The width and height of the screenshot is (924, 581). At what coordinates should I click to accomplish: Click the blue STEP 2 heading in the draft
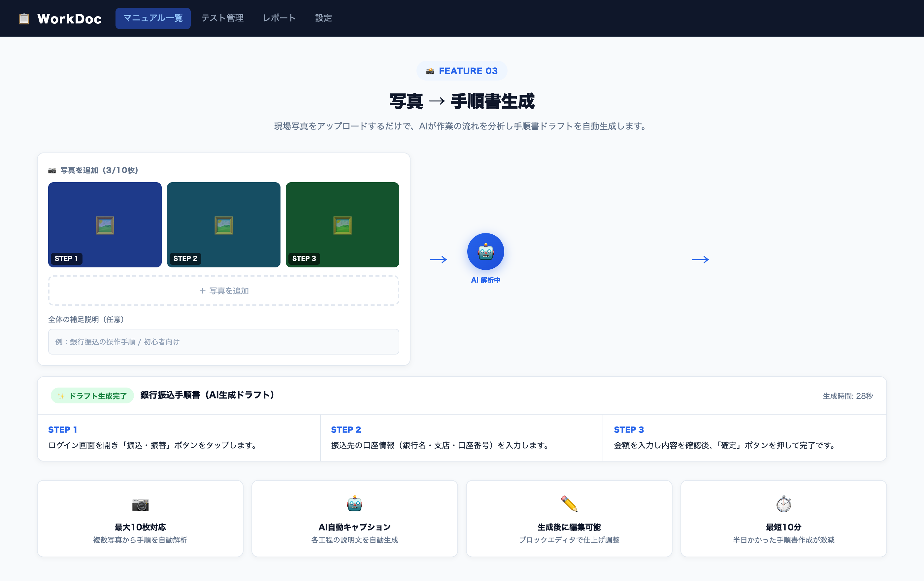(346, 429)
